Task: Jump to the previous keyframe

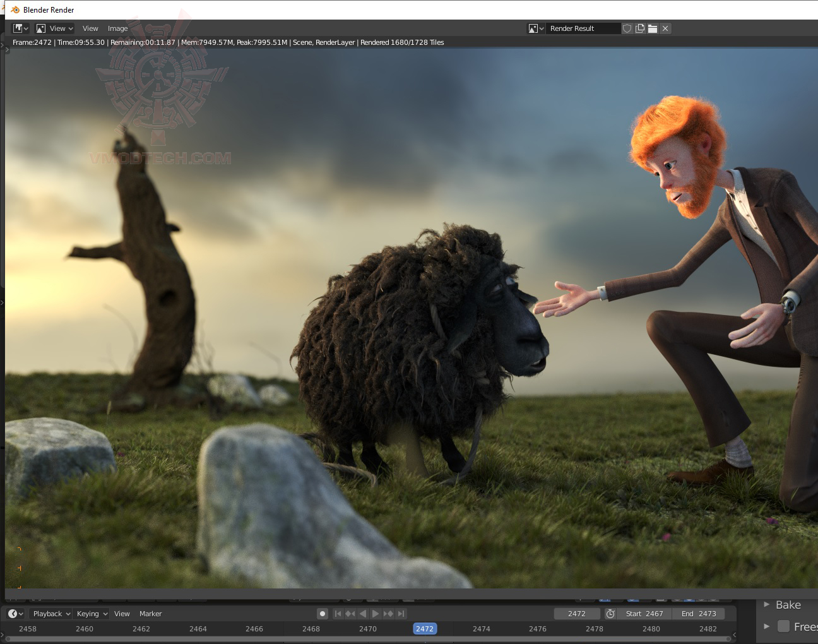Action: coord(350,614)
